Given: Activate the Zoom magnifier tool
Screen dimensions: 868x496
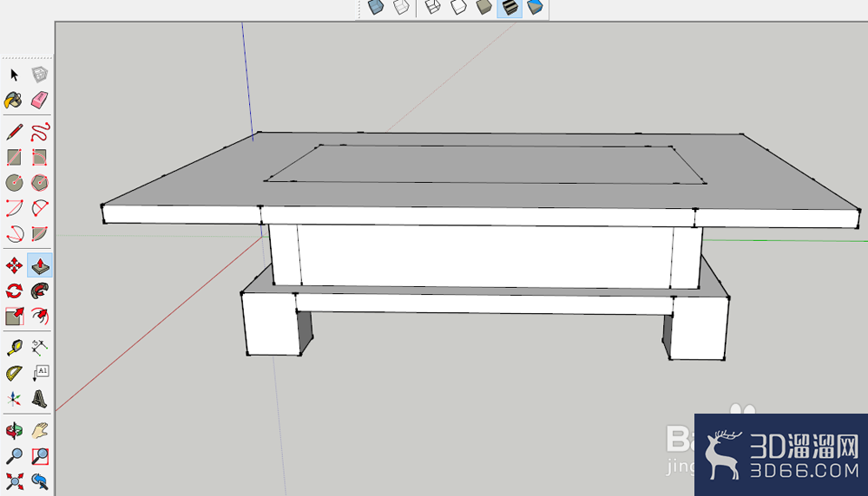Looking at the screenshot, I should [x=15, y=456].
